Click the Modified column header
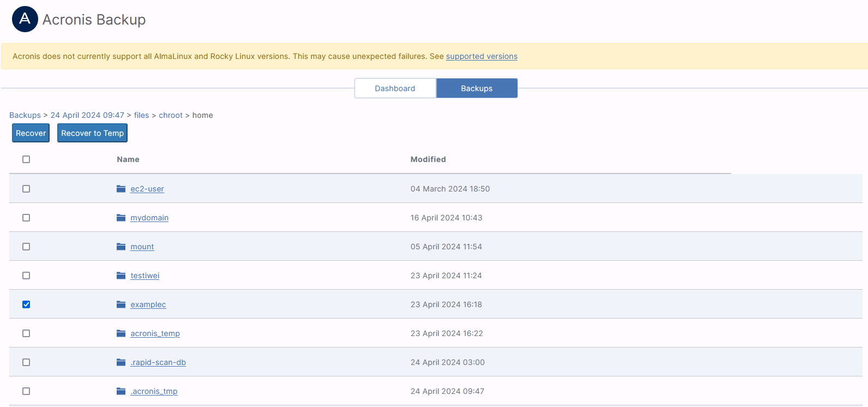The width and height of the screenshot is (868, 407). (428, 159)
